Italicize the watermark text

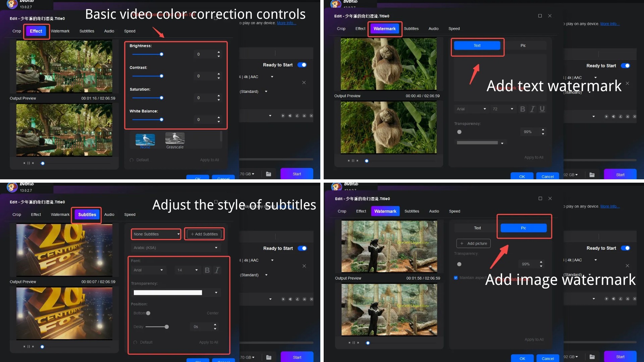[532, 109]
